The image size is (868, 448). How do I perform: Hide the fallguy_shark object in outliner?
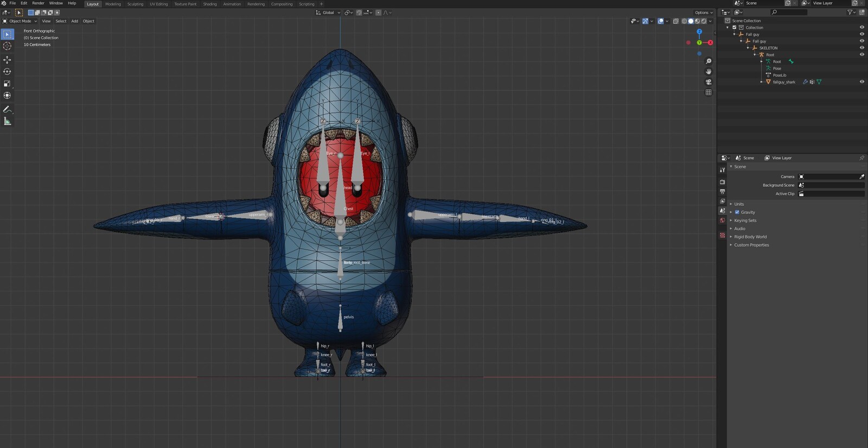(x=861, y=82)
